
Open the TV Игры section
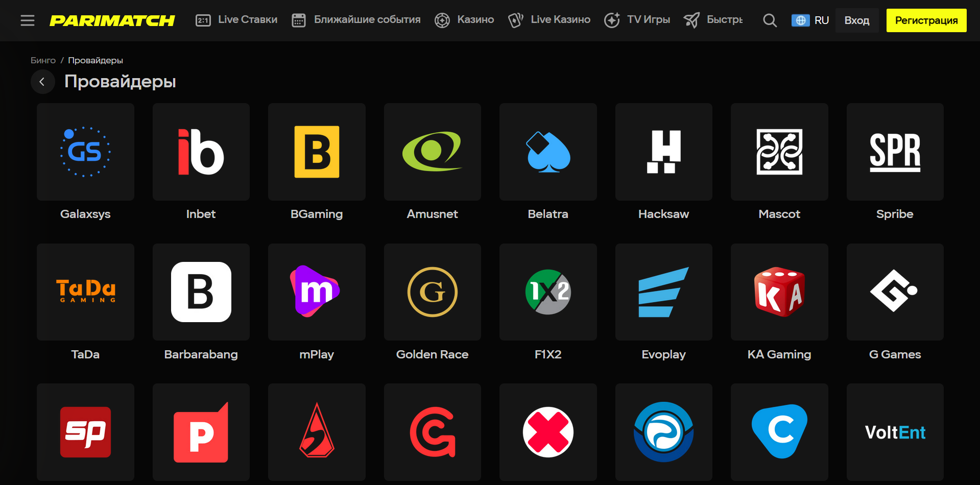[x=637, y=20]
